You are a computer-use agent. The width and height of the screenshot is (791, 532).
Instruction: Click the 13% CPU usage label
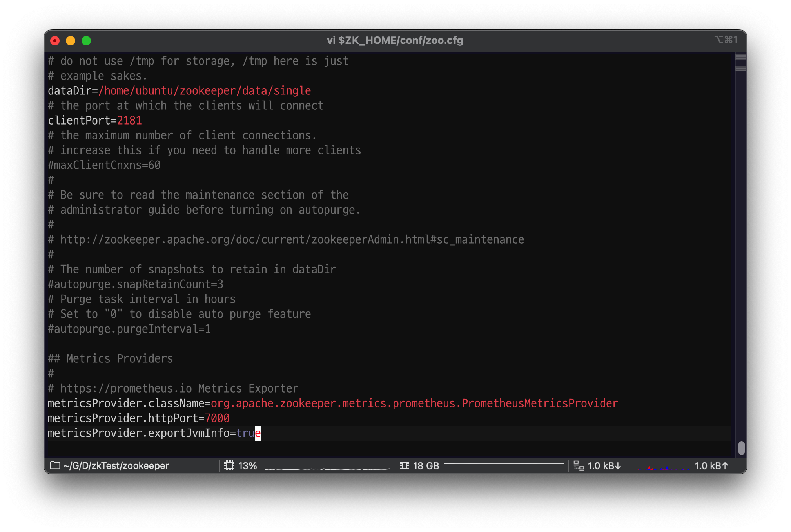(247, 465)
